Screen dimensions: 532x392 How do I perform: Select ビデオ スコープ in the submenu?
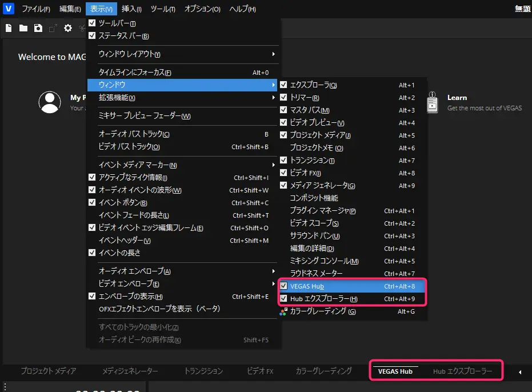click(x=352, y=223)
